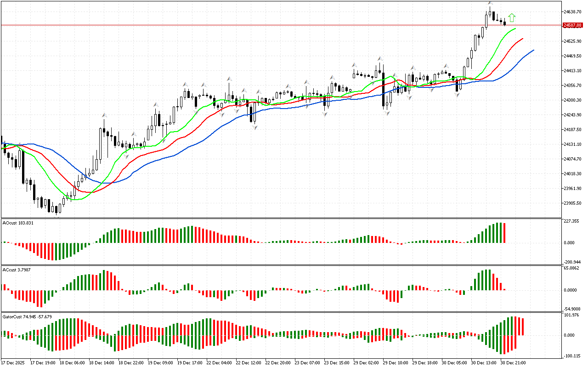Select the right end of the blue Alligator line
The height and width of the screenshot is (368, 588).
(x=533, y=50)
